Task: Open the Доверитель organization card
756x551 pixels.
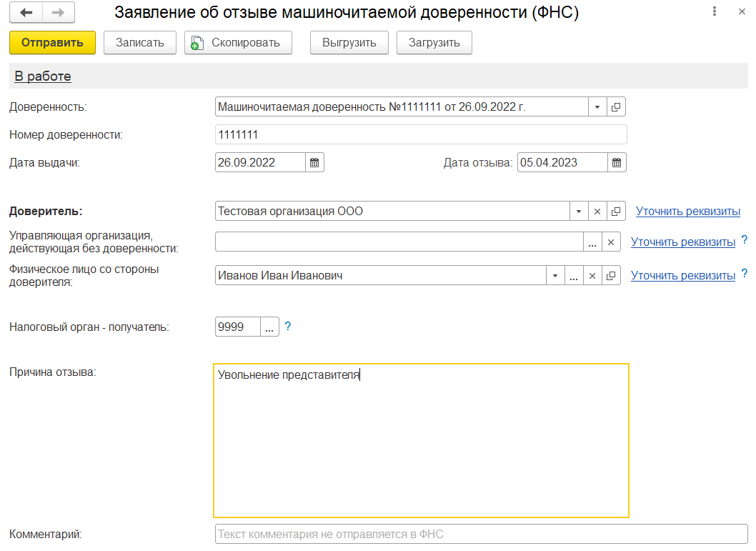Action: pyautogui.click(x=616, y=211)
